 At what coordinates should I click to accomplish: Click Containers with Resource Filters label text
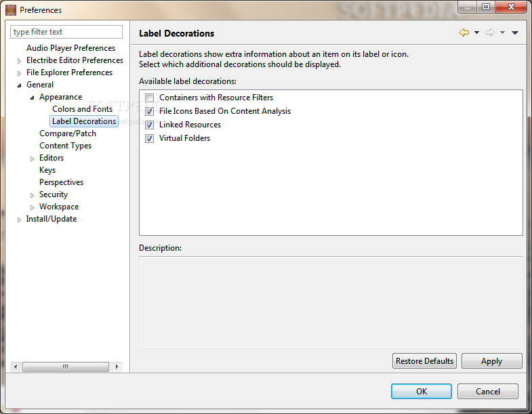coord(216,98)
